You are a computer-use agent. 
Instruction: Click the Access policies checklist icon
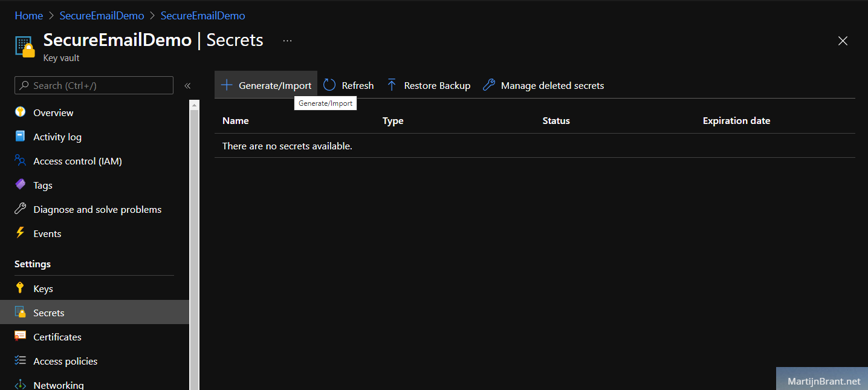(x=21, y=361)
